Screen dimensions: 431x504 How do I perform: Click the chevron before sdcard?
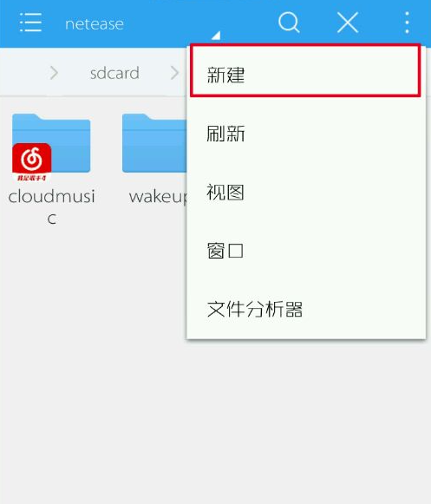pos(54,73)
